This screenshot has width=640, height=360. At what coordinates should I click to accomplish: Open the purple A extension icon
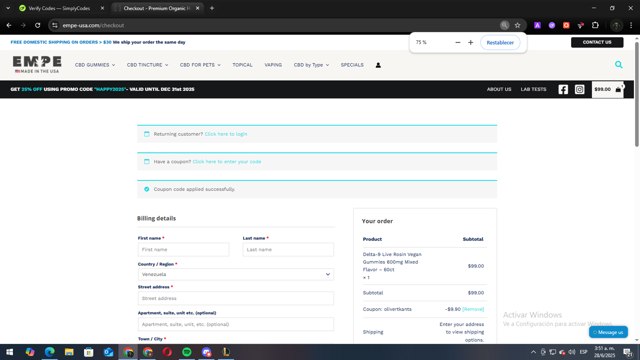[x=537, y=25]
